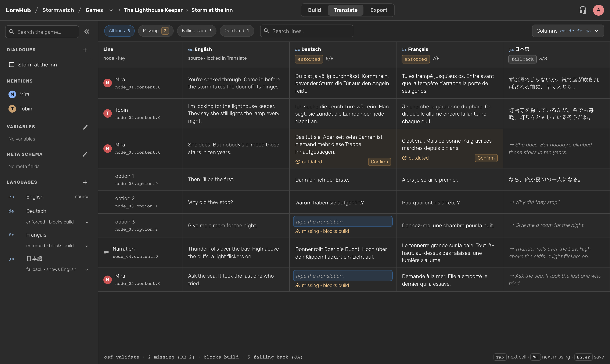Viewport: 610px width, 364px height.
Task: Focus the Search the game field
Action: (42, 32)
